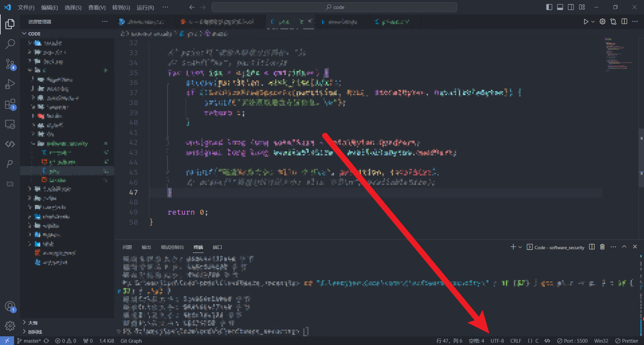Open Source Control view with badge 4
This screenshot has height=345, width=644.
tap(10, 64)
